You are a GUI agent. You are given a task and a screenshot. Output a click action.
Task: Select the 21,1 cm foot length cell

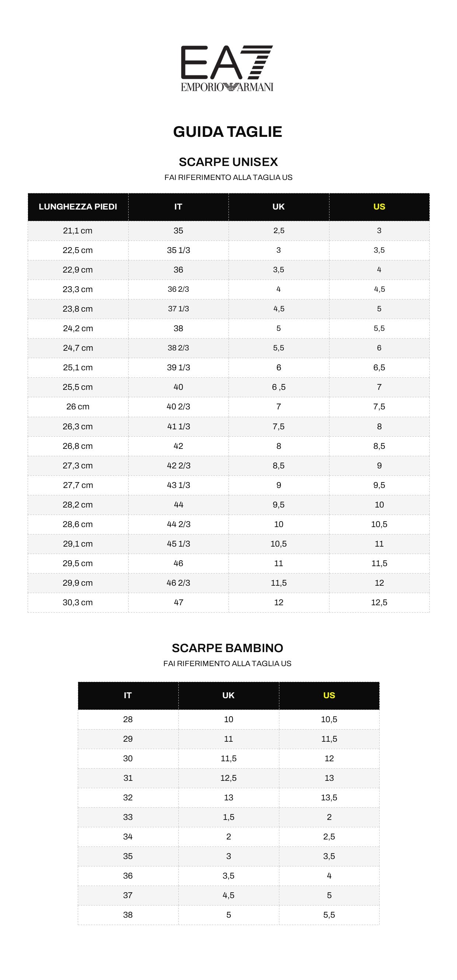(x=78, y=231)
